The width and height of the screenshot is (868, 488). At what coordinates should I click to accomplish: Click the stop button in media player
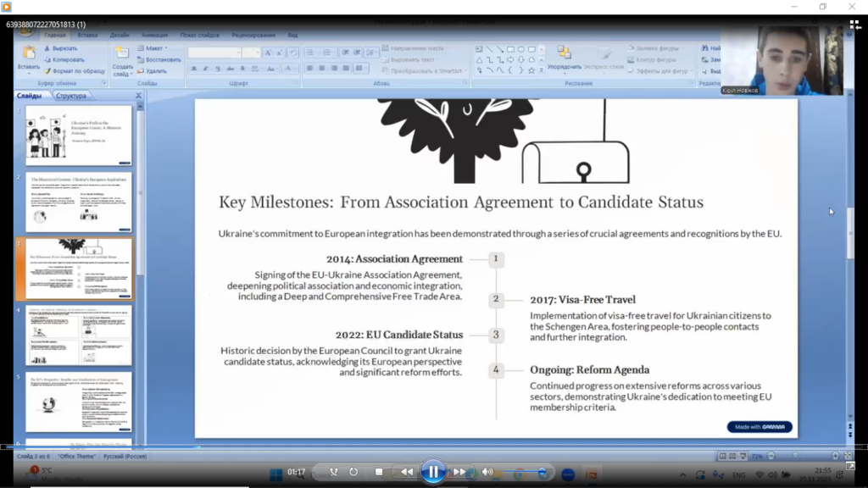point(379,472)
